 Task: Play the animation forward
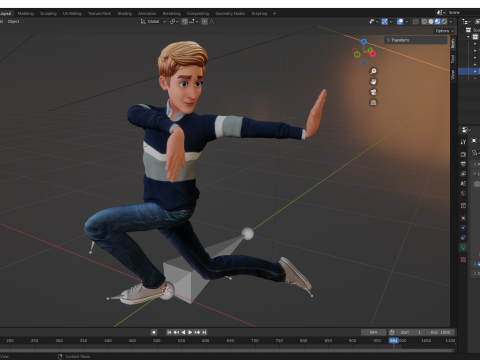click(x=190, y=332)
